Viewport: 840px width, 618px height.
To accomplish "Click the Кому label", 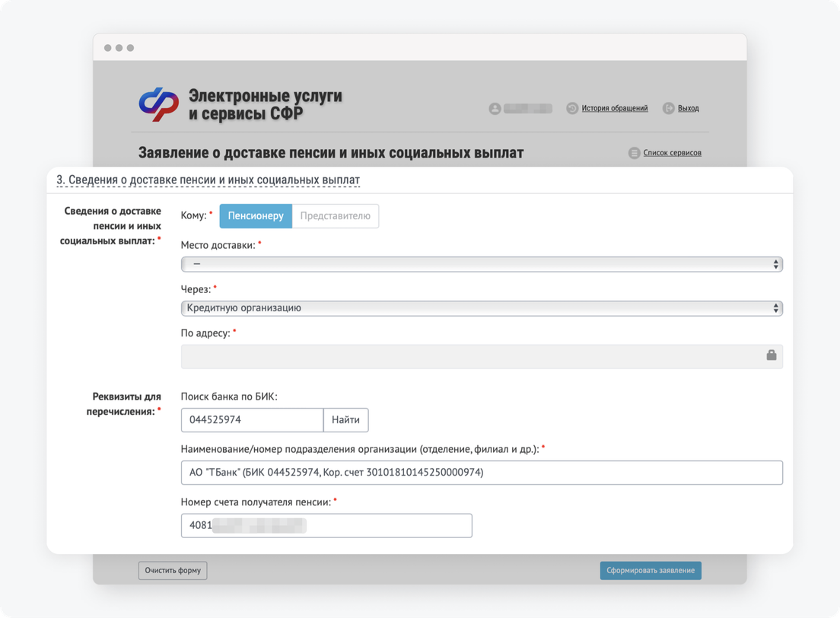I will click(193, 215).
